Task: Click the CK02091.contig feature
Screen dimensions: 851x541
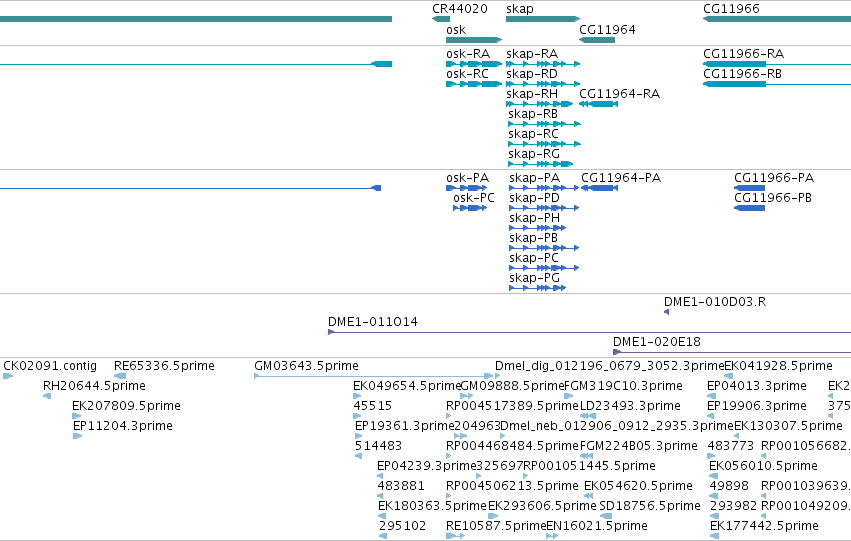Action: (8, 375)
